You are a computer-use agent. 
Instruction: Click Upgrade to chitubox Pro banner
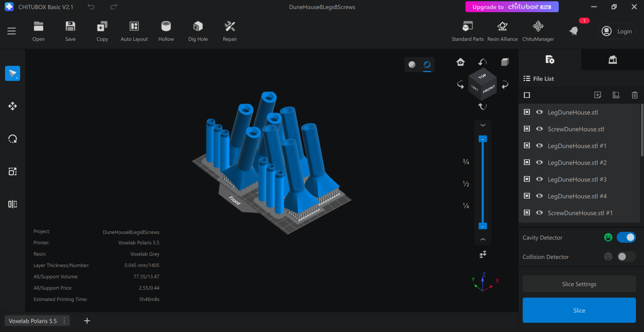(x=512, y=7)
